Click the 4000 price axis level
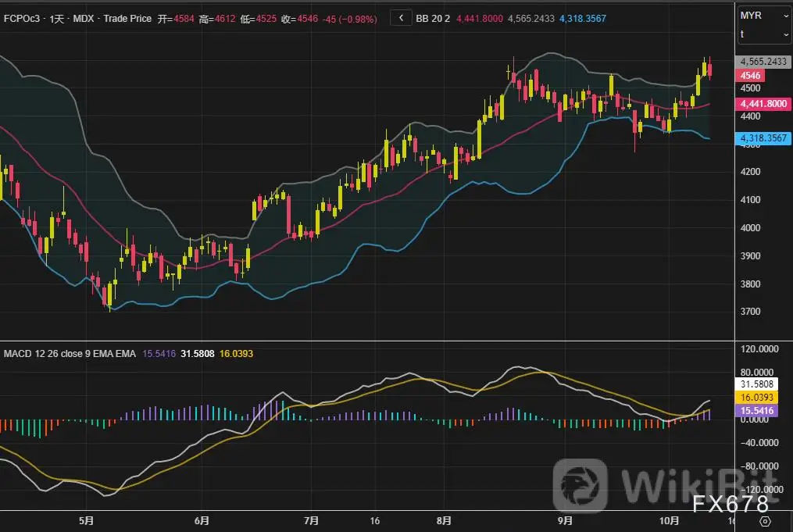 tap(750, 228)
